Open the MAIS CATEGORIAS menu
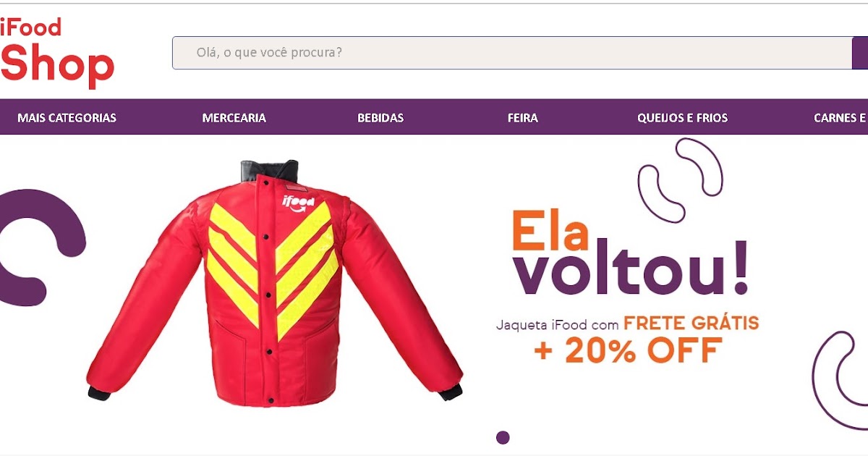Image resolution: width=868 pixels, height=456 pixels. 67,118
